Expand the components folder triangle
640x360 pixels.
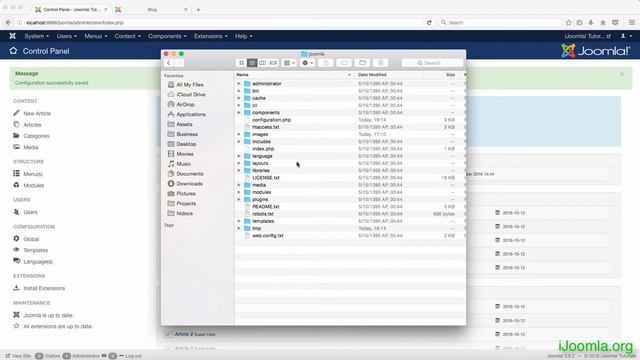pyautogui.click(x=239, y=113)
